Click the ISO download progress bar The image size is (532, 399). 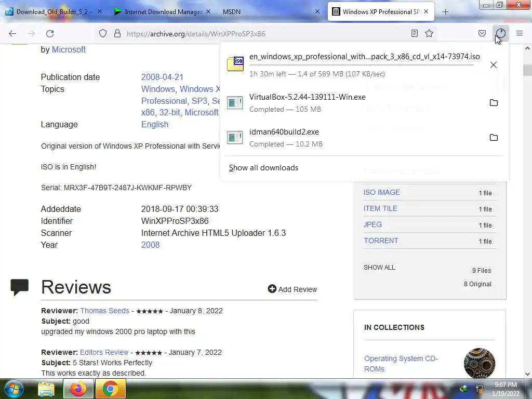point(362,64)
